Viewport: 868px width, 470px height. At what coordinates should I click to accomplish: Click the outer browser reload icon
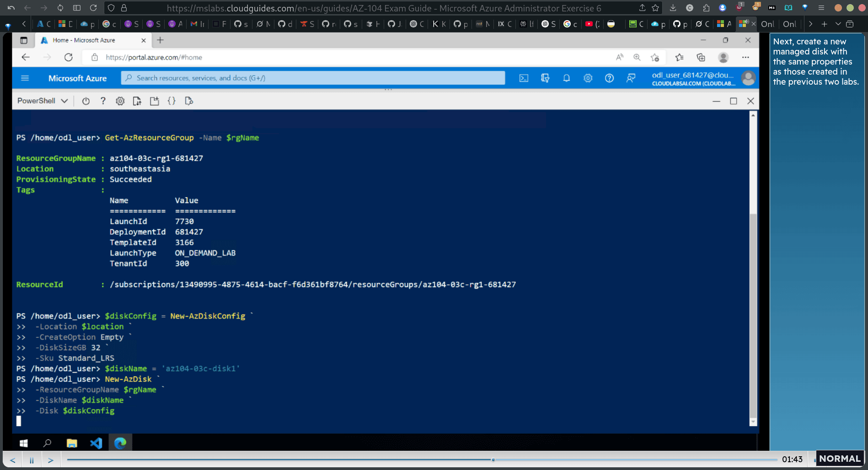(x=93, y=8)
